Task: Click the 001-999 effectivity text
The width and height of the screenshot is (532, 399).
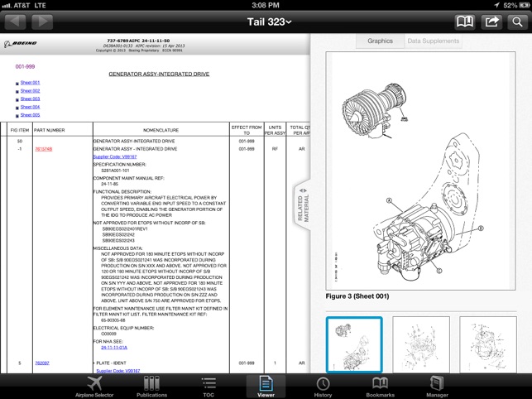Action: [x=25, y=66]
